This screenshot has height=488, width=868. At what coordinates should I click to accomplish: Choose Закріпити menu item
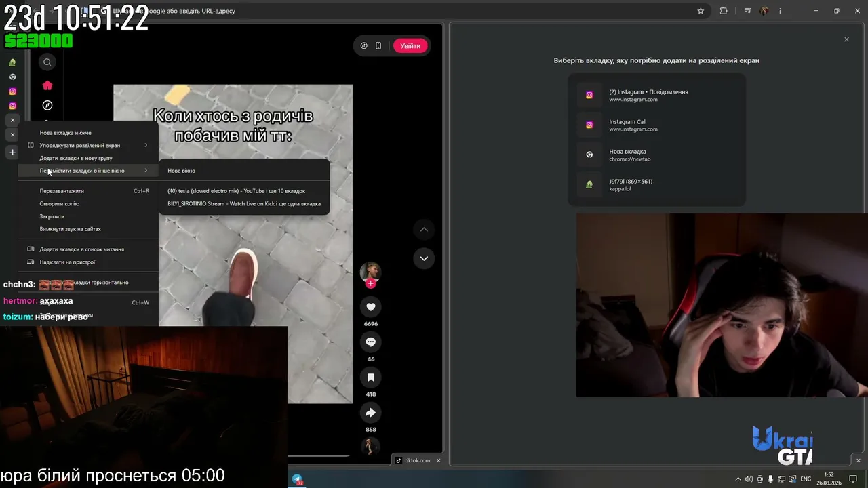(88, 216)
